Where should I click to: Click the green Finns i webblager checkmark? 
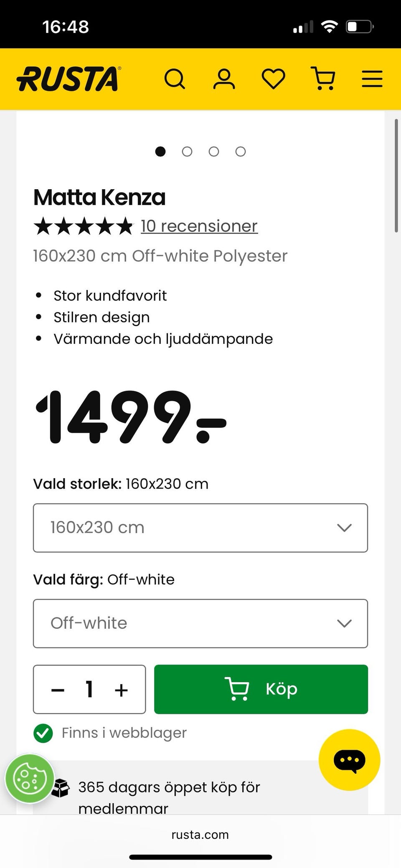(43, 733)
